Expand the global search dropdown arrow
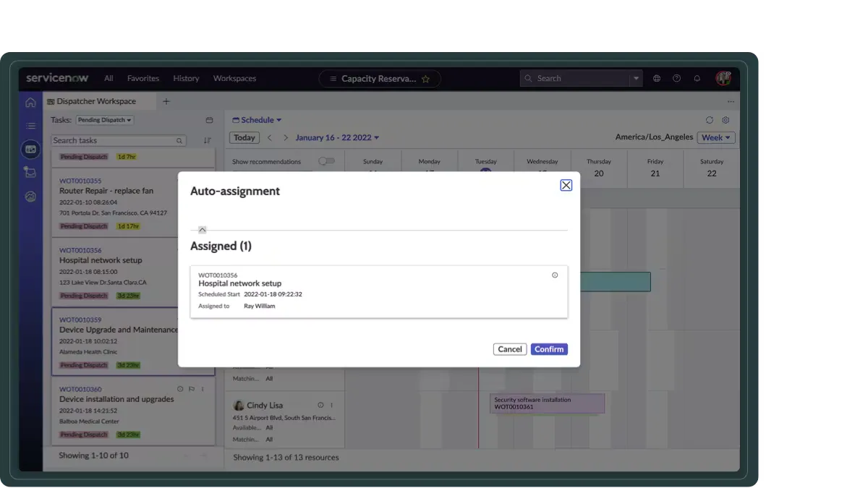 point(637,78)
